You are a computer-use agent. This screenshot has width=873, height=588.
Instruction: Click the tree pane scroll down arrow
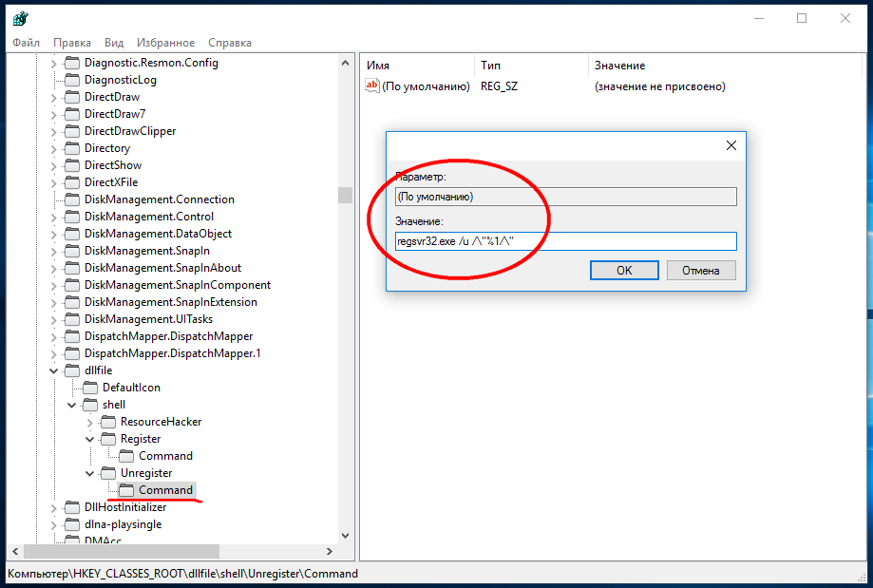point(345,536)
